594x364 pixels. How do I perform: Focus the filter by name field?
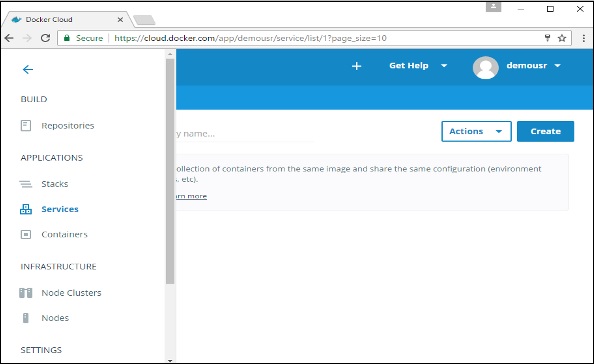244,134
